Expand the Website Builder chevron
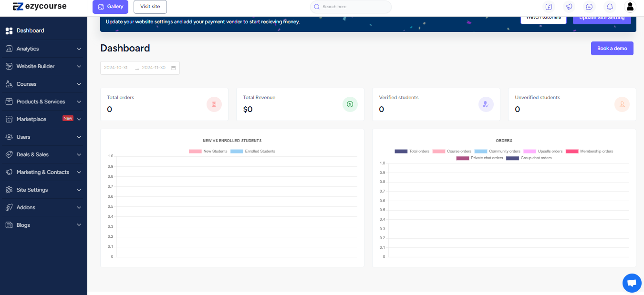Image resolution: width=644 pixels, height=295 pixels. pos(79,66)
